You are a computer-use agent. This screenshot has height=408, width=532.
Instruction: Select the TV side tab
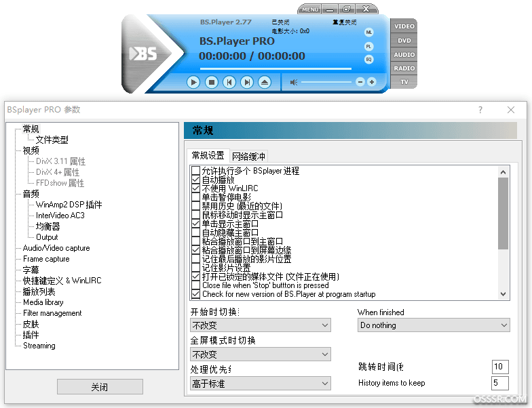(404, 81)
